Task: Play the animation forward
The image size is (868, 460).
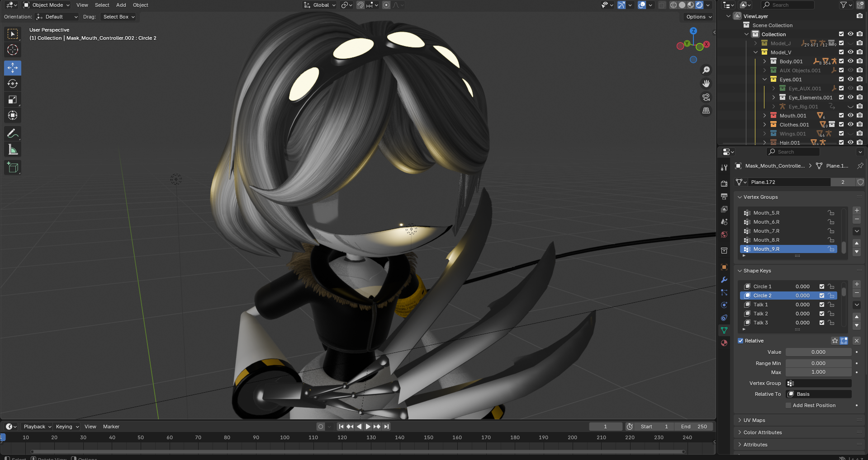Action: click(x=368, y=427)
